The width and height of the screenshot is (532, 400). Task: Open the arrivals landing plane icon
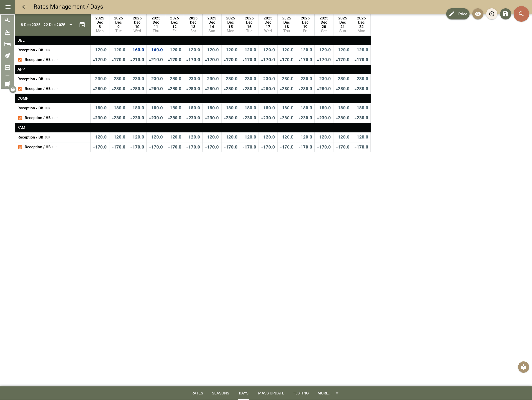(7, 21)
